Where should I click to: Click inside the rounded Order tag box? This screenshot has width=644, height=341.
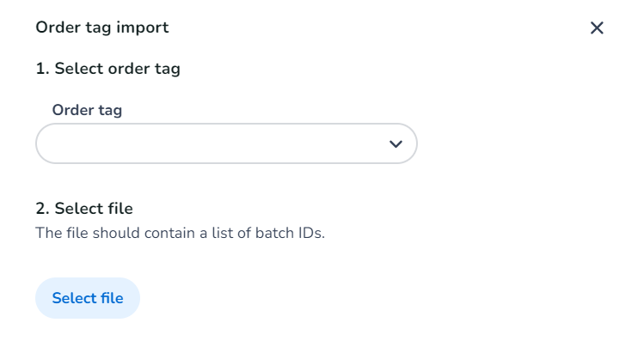tap(226, 143)
